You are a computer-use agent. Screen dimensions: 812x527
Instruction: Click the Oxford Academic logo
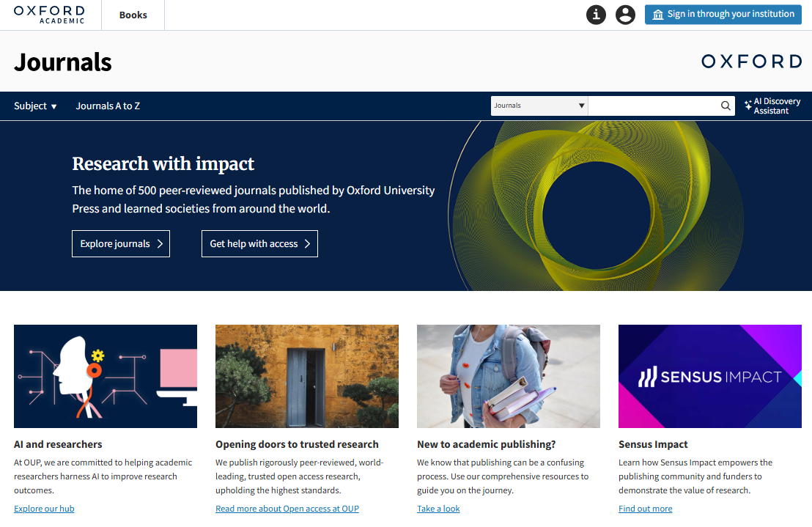click(x=49, y=15)
